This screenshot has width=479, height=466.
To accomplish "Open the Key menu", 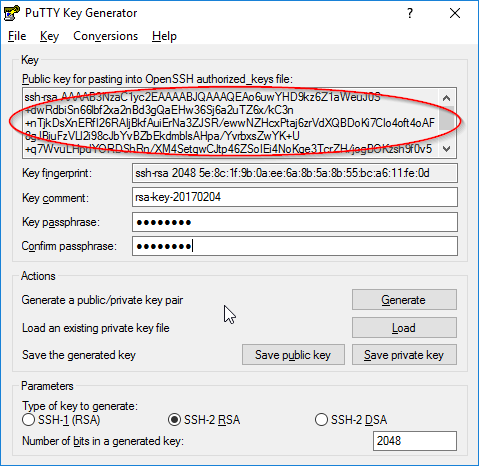I will click(49, 36).
